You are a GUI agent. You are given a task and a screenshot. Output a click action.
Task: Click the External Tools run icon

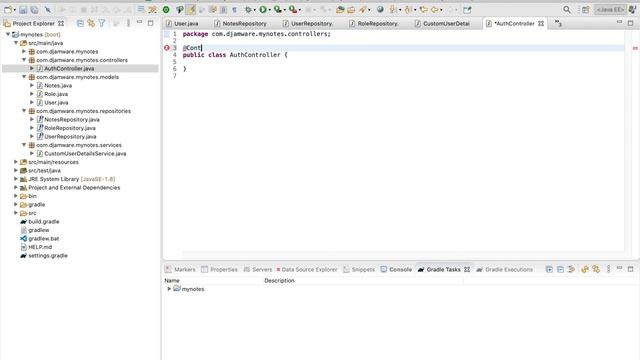click(x=293, y=9)
